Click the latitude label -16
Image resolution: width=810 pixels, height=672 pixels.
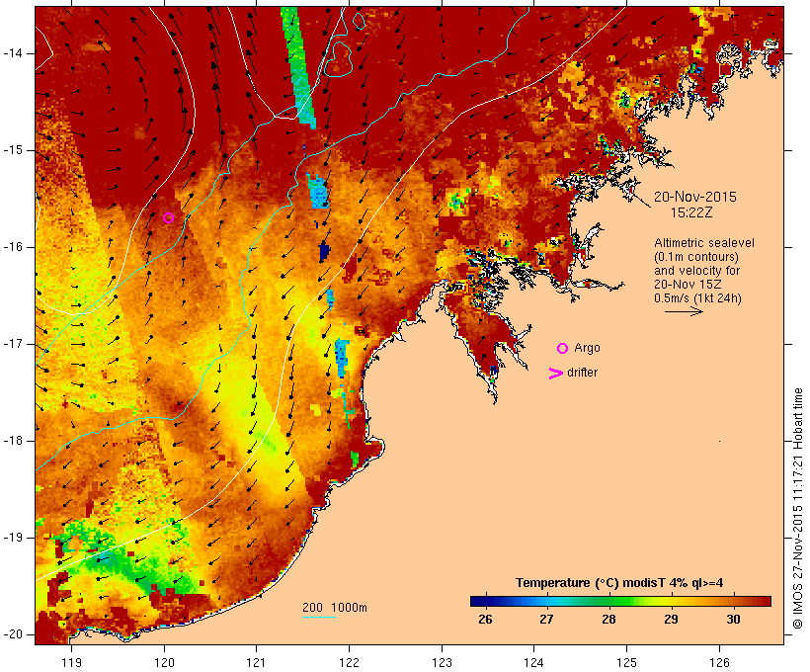click(x=13, y=247)
